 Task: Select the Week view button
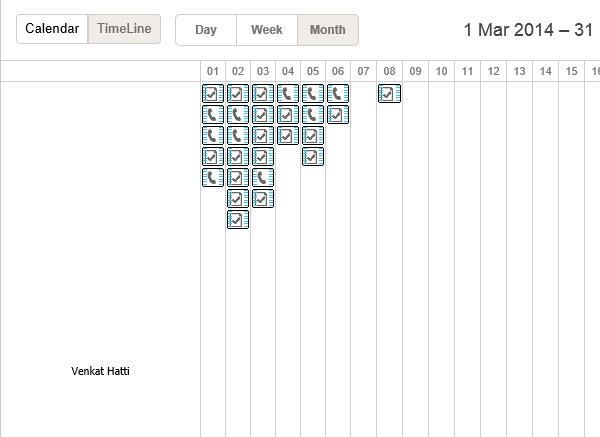pyautogui.click(x=267, y=30)
